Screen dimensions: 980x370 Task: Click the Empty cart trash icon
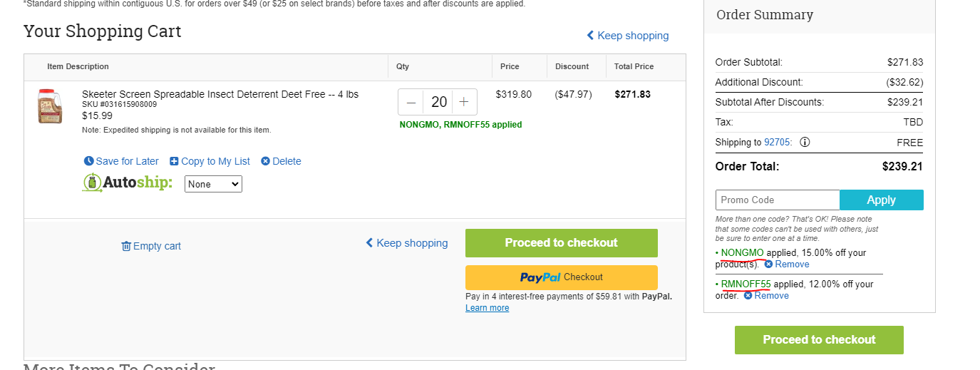pos(126,246)
